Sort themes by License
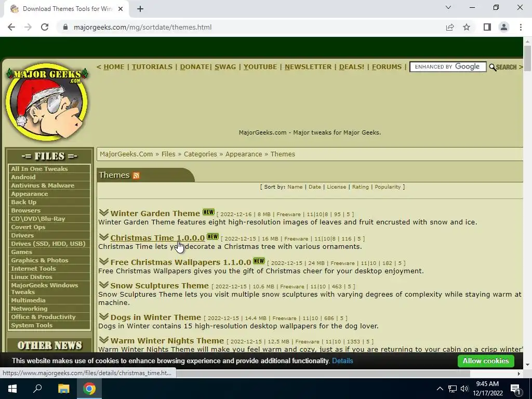Screen dimensions: 532x399 pos(336,187)
